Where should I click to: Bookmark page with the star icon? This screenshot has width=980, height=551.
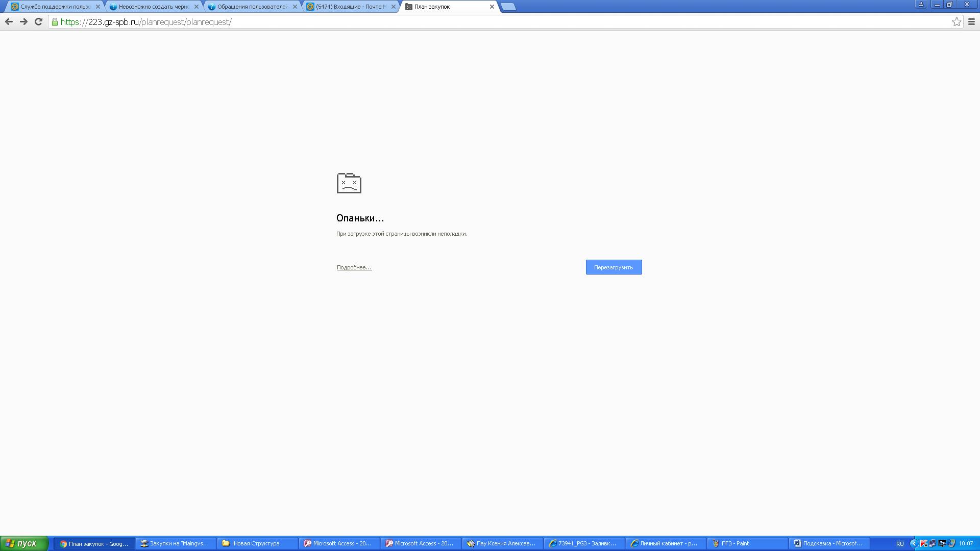click(x=957, y=22)
